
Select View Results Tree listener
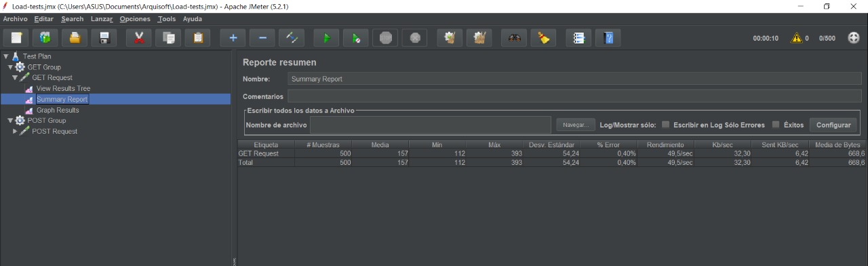tap(63, 89)
